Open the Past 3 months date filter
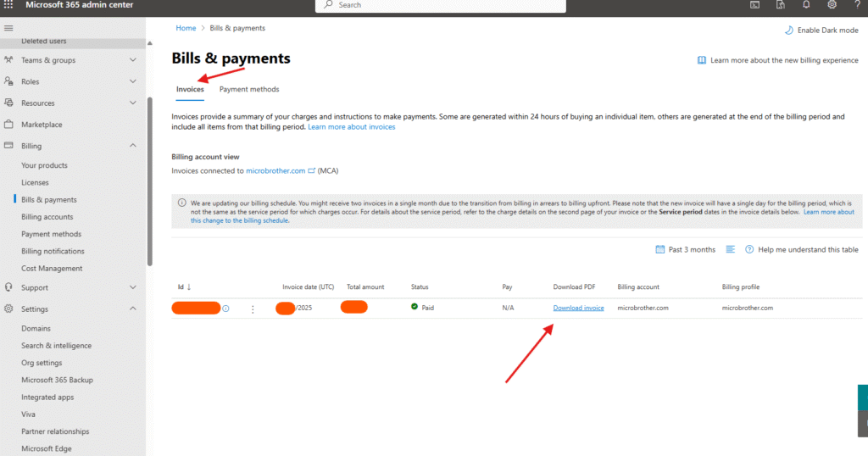The image size is (868, 456). (685, 249)
